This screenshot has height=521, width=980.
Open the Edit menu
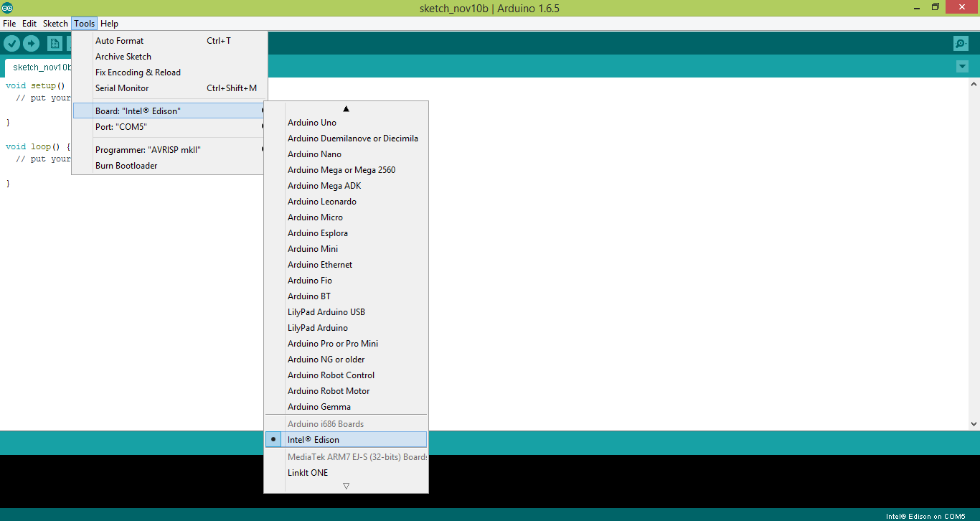click(x=29, y=24)
